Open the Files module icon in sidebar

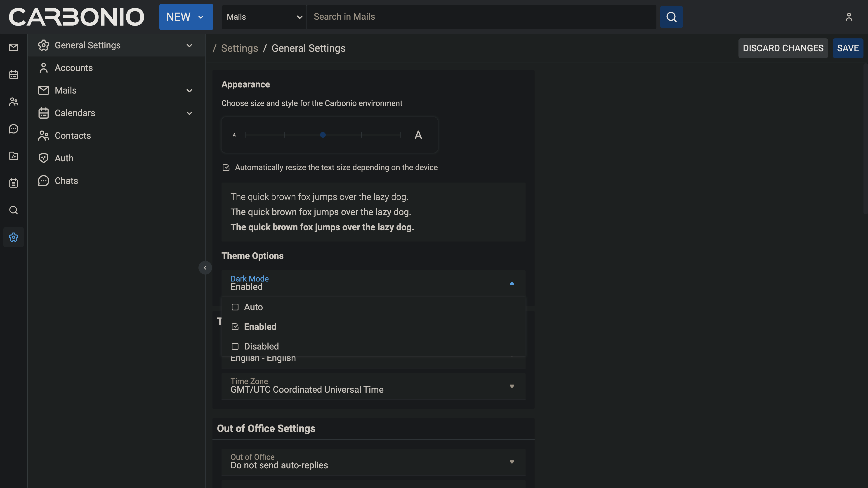click(14, 156)
